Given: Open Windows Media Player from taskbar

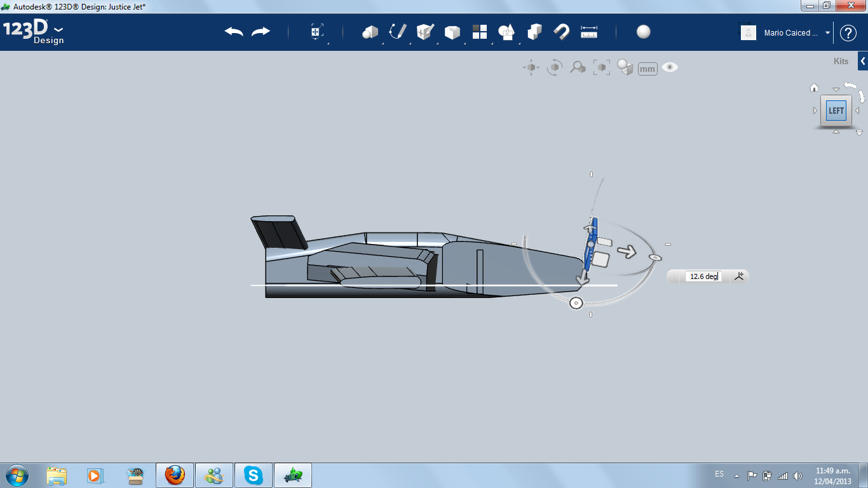Looking at the screenshot, I should 95,475.
